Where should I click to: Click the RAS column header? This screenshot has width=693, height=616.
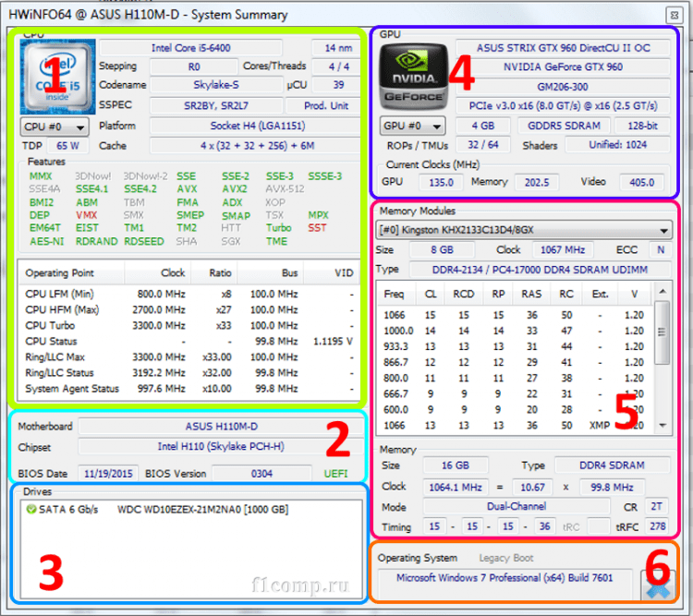pyautogui.click(x=531, y=295)
